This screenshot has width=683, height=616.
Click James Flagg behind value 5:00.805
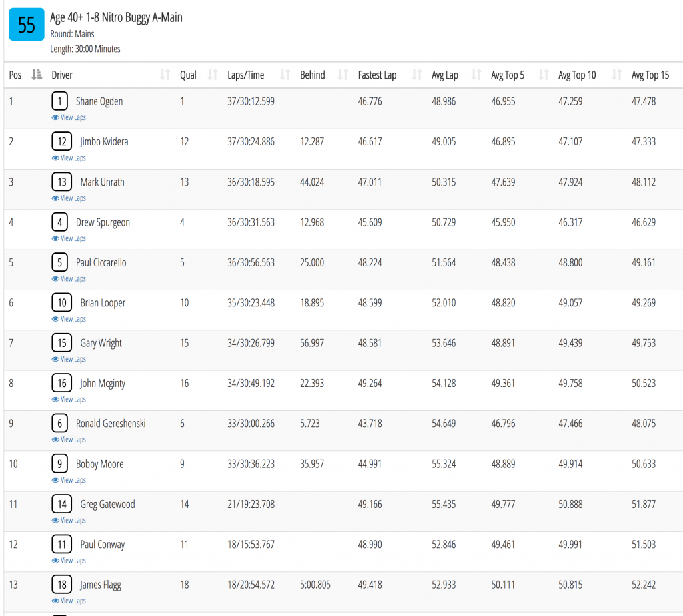315,585
